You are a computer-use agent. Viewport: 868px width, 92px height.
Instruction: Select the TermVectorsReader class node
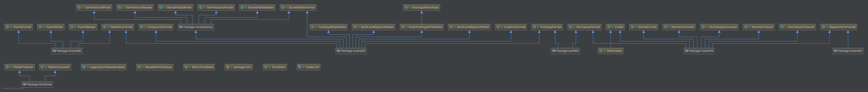click(135, 7)
